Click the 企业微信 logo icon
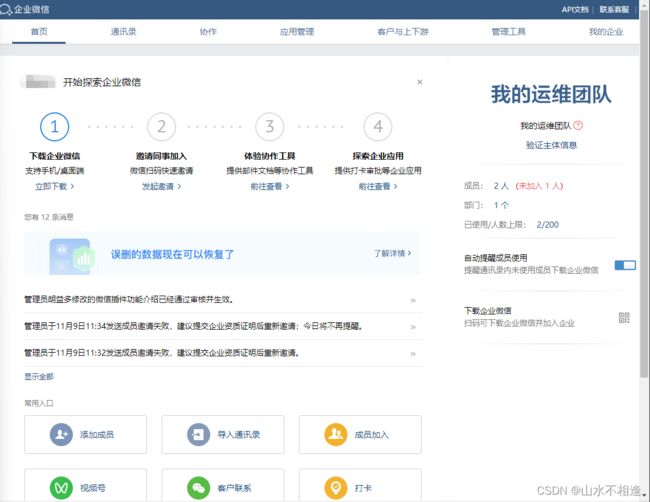This screenshot has height=502, width=650. (6, 9)
